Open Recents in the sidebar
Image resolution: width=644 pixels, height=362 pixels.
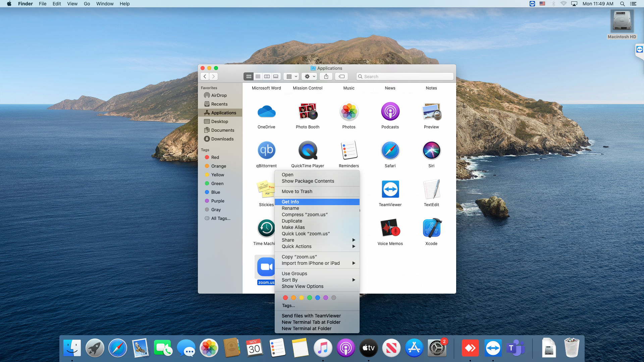(x=220, y=104)
